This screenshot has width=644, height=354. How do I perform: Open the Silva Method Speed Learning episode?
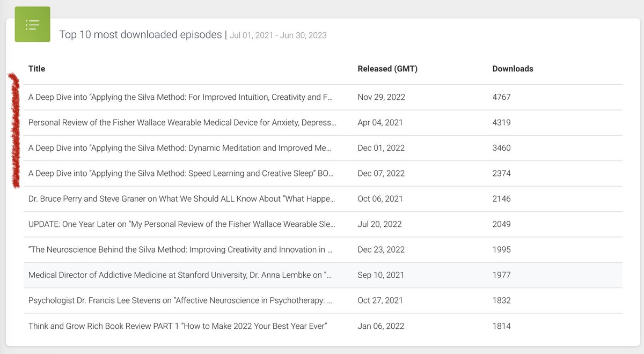pos(181,173)
